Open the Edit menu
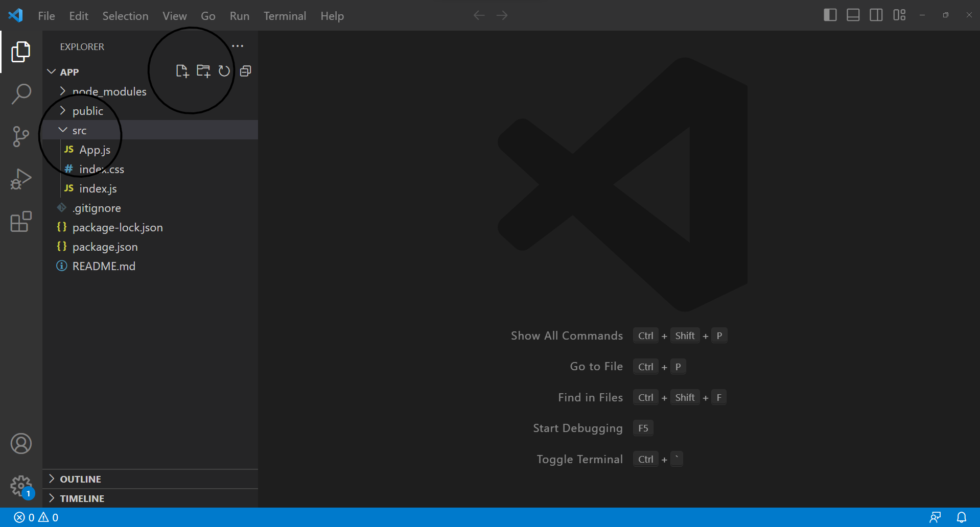Image resolution: width=980 pixels, height=527 pixels. click(x=79, y=16)
